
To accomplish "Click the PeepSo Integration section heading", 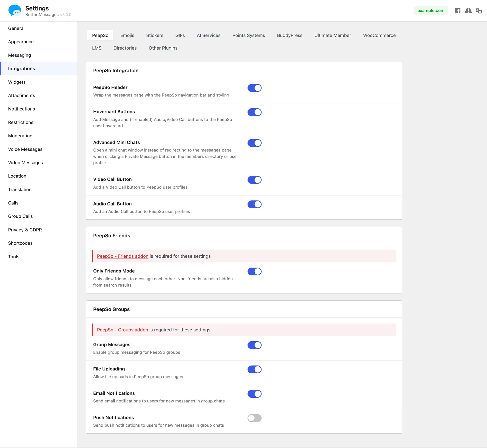I will pos(116,71).
